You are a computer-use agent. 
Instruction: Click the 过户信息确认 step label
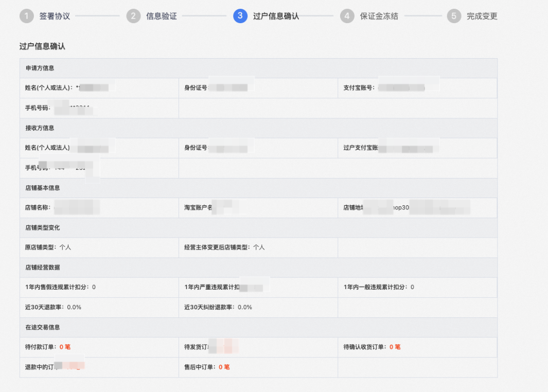point(275,16)
